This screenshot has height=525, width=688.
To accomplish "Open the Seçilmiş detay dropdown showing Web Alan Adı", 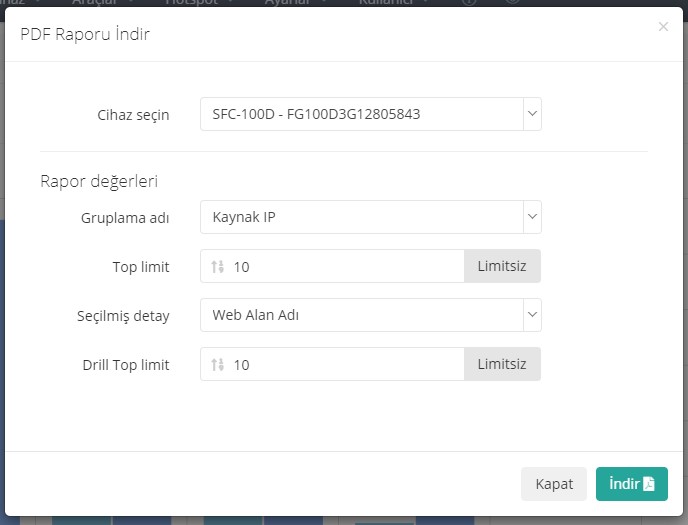I will (370, 315).
